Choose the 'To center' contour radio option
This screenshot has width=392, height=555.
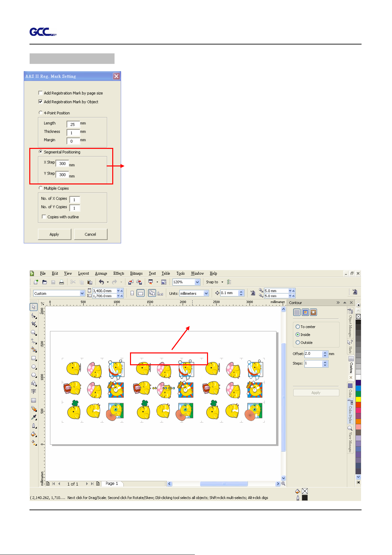click(298, 327)
